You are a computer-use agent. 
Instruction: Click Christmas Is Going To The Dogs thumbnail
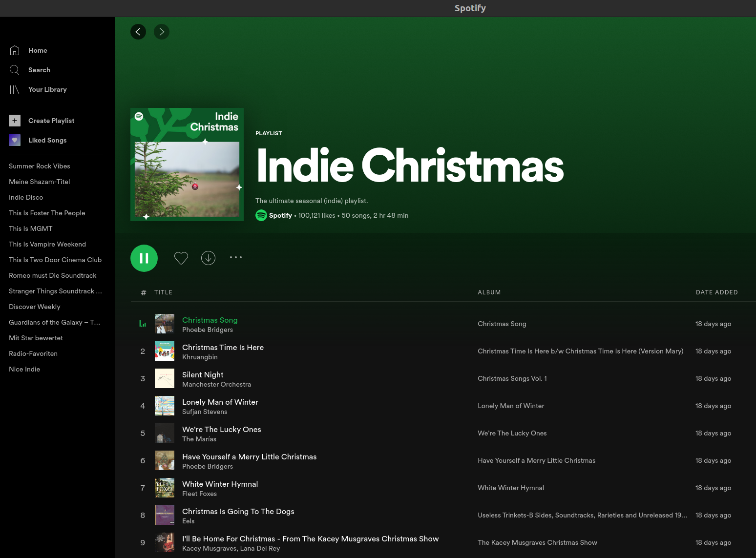165,515
